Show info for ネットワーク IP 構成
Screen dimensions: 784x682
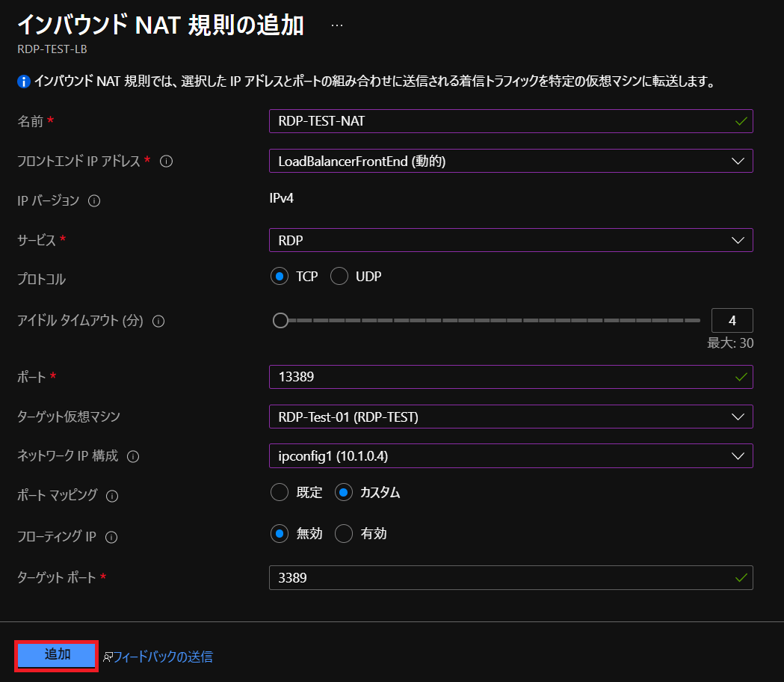tap(133, 456)
